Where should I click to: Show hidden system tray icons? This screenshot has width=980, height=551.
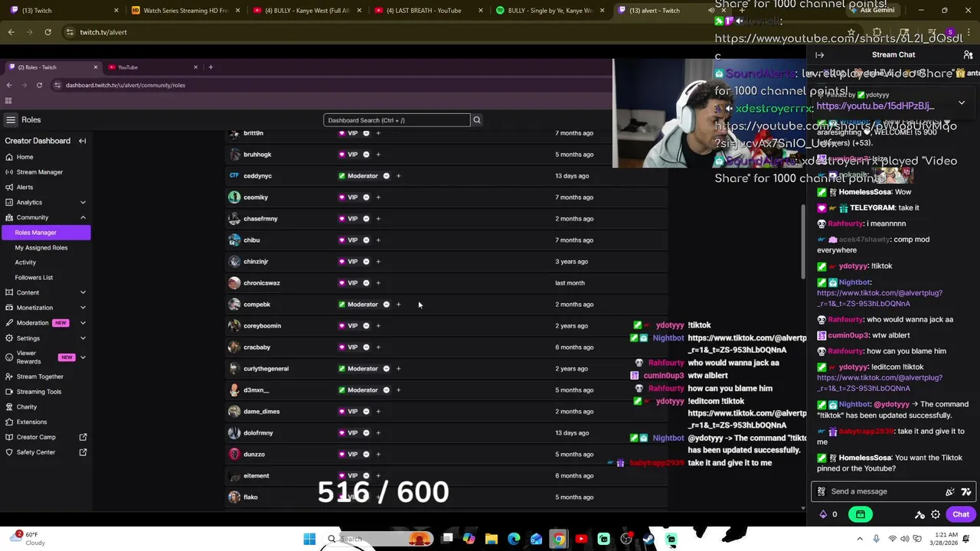(x=859, y=539)
